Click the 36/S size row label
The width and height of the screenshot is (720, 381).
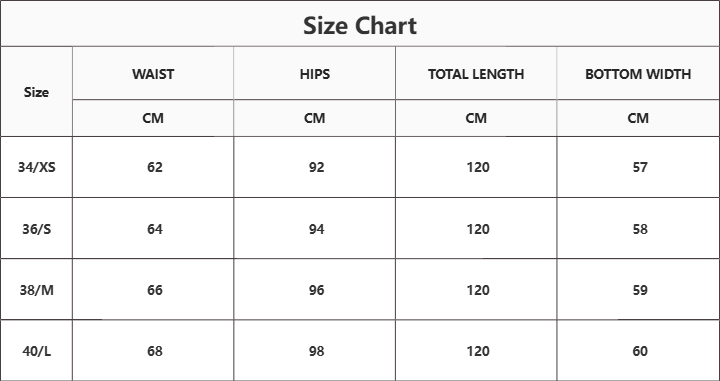(37, 229)
